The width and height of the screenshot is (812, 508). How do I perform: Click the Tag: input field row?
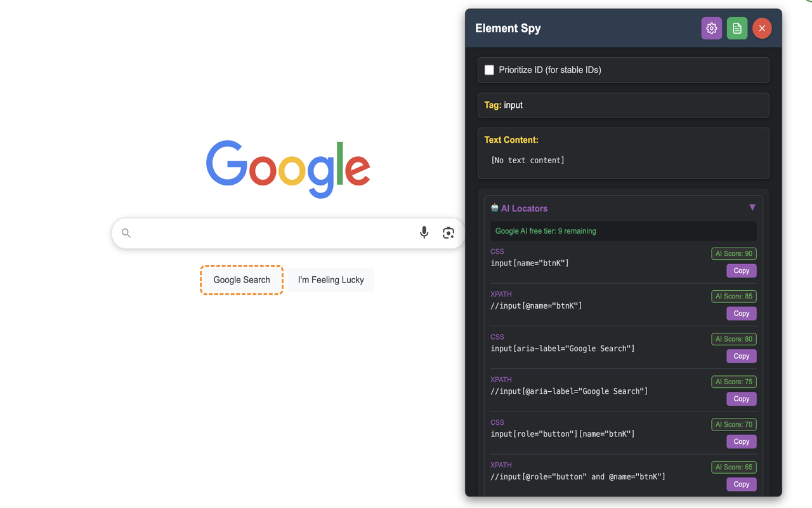[x=623, y=105]
